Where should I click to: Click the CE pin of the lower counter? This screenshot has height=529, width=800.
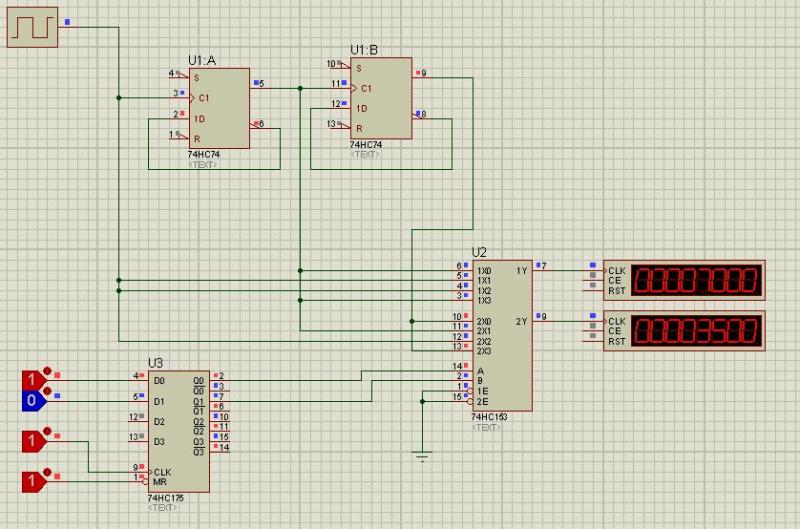(614, 331)
